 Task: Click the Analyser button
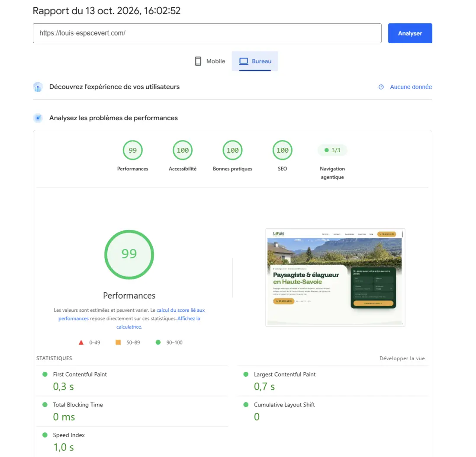coord(410,33)
